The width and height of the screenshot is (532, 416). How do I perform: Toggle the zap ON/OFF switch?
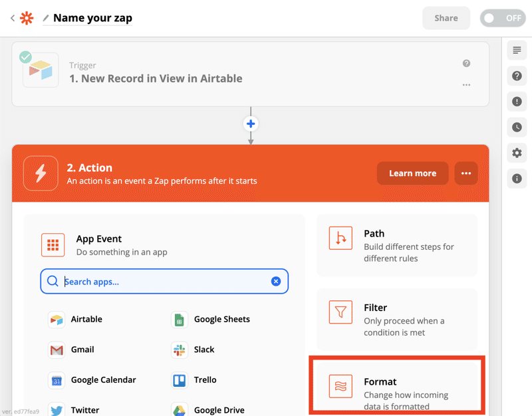click(503, 18)
